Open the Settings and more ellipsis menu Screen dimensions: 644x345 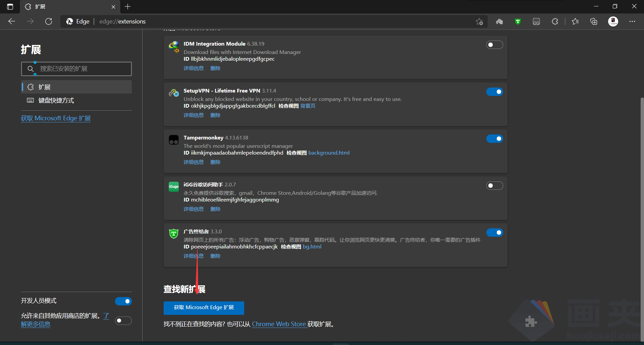[x=632, y=21]
